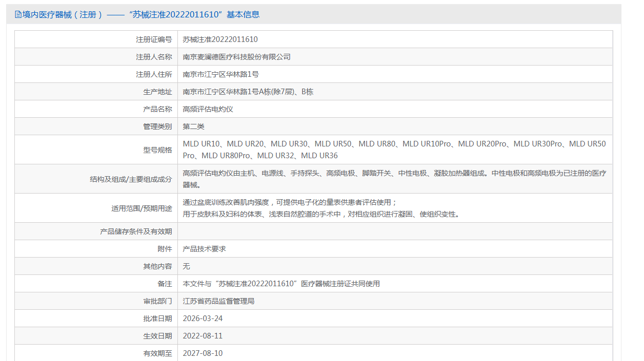This screenshot has height=361, width=644.
Task: Click the 型号规格 label
Action: coord(157,150)
